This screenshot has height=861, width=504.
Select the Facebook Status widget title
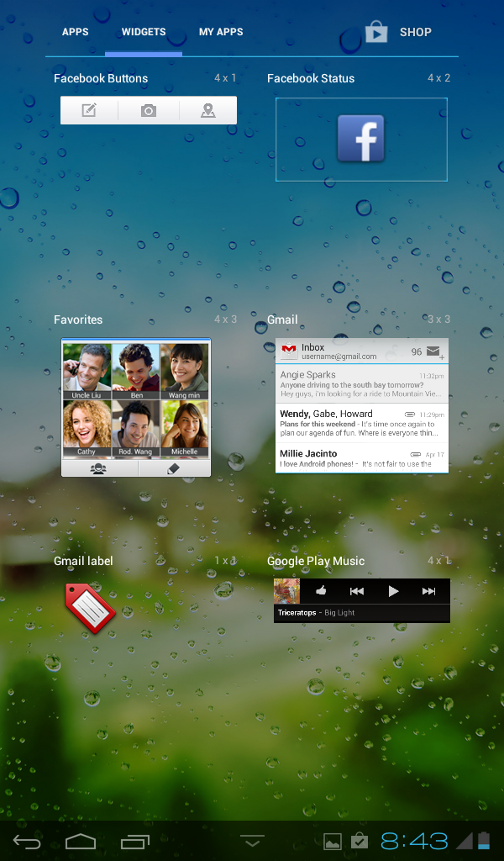click(x=311, y=78)
